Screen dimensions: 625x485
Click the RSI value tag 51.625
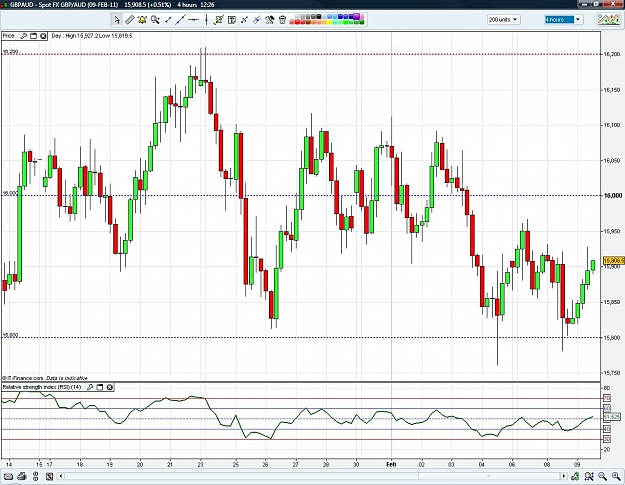[x=612, y=417]
